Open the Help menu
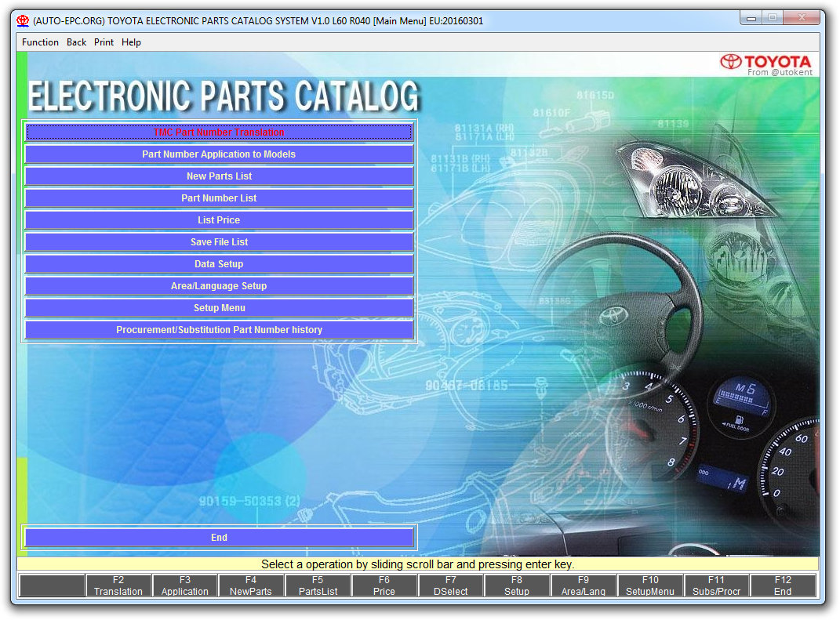This screenshot has width=840, height=620. pos(131,42)
